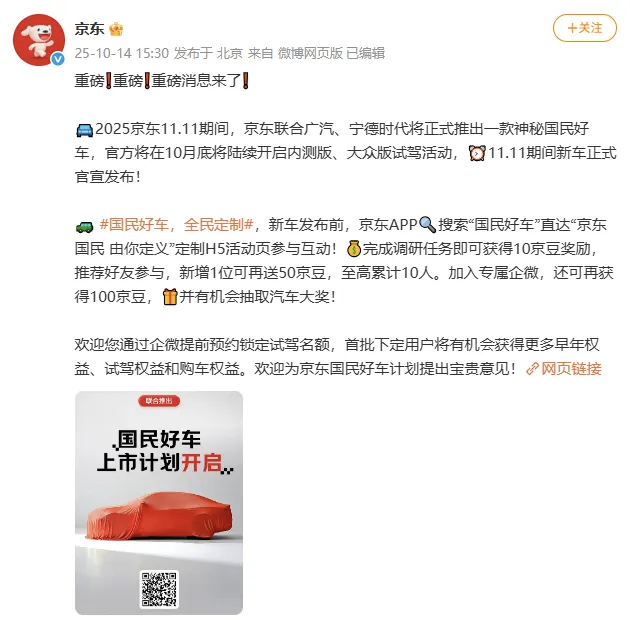This screenshot has width=630, height=620.
Task: Open the 网页链接 web link
Action: point(571,368)
